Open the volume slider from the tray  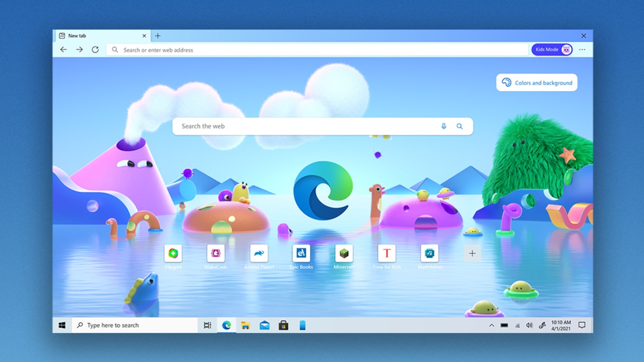click(529, 325)
